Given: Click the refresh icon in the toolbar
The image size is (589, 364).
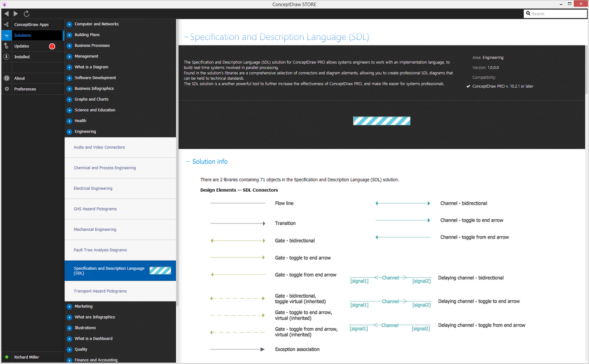Looking at the screenshot, I should [27, 14].
